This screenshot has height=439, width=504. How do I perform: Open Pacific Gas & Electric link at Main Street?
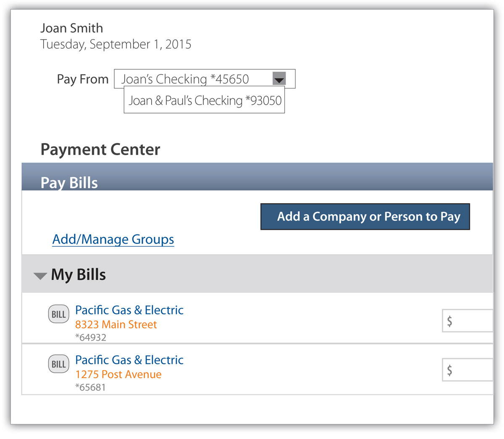pyautogui.click(x=129, y=310)
